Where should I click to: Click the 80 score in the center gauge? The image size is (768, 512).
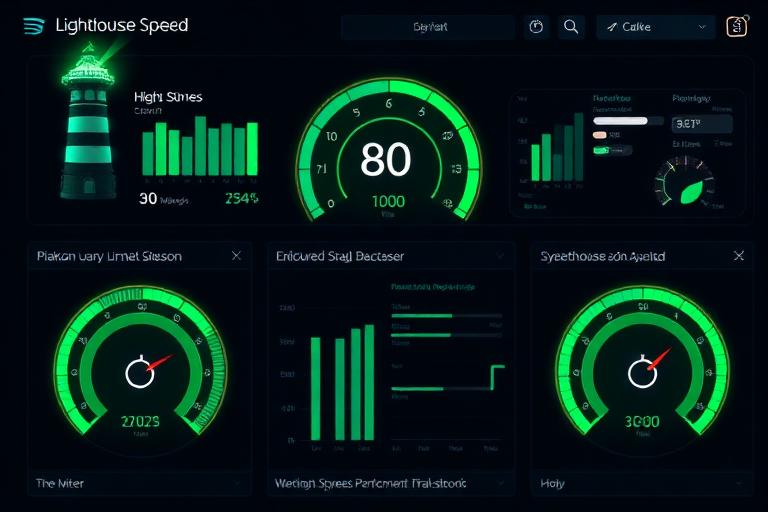(x=385, y=160)
